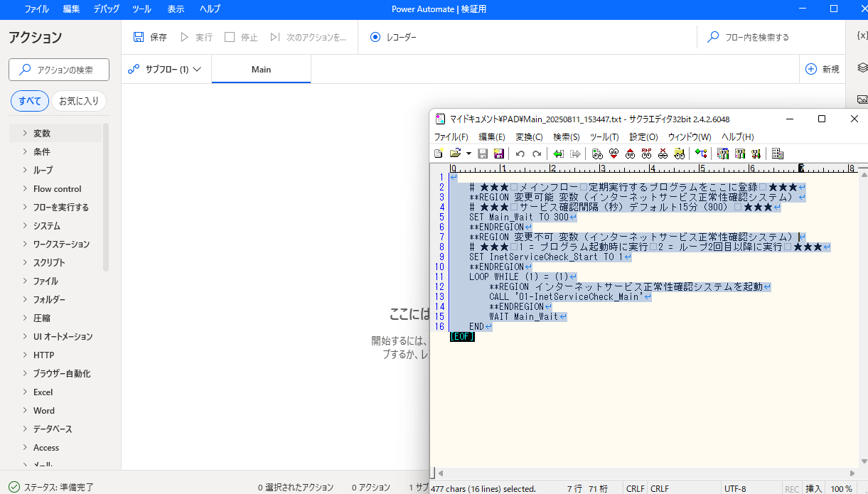Viewport: 868px width, 494px height.
Task: Click the Stop square icon in Power Automate
Action: click(230, 37)
